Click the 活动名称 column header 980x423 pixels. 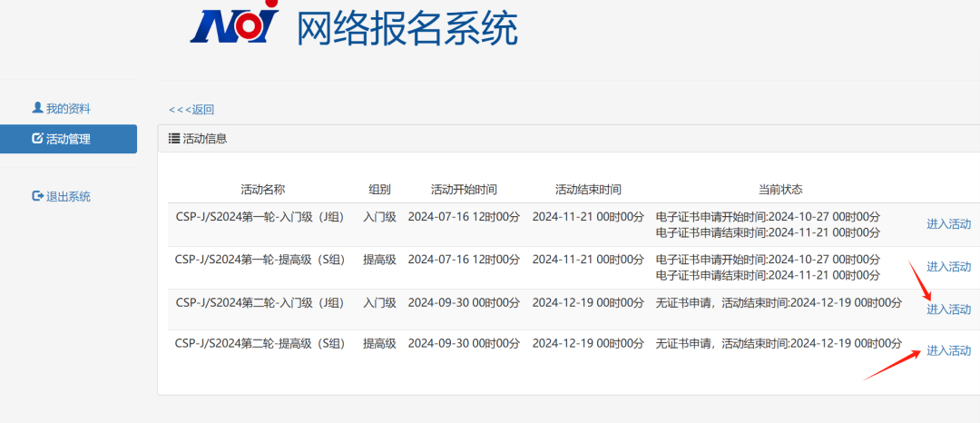[262, 190]
